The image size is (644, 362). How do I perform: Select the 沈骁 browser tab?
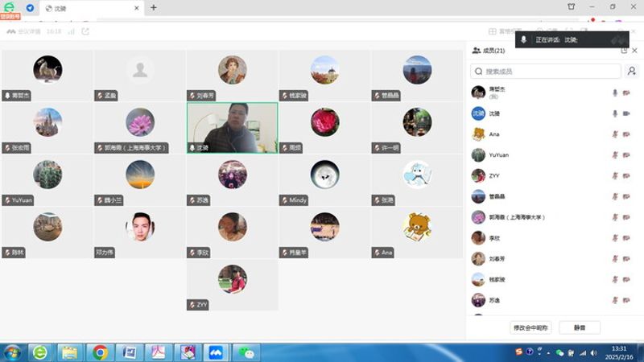89,8
